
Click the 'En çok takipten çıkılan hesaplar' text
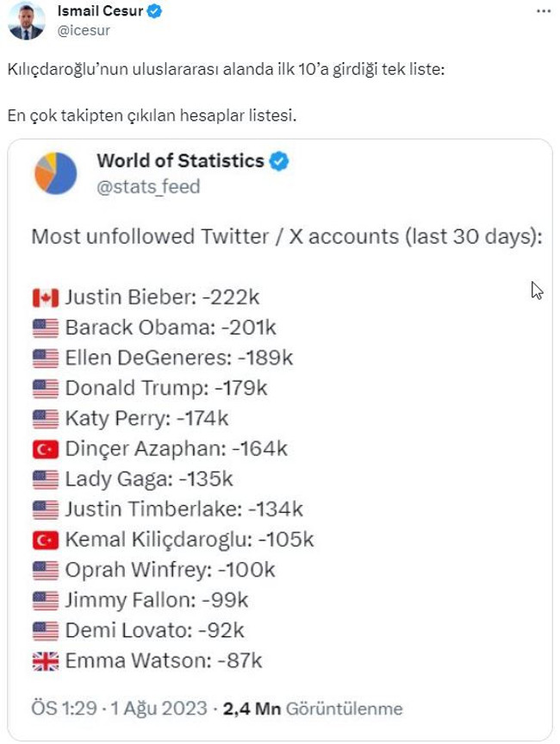click(151, 115)
